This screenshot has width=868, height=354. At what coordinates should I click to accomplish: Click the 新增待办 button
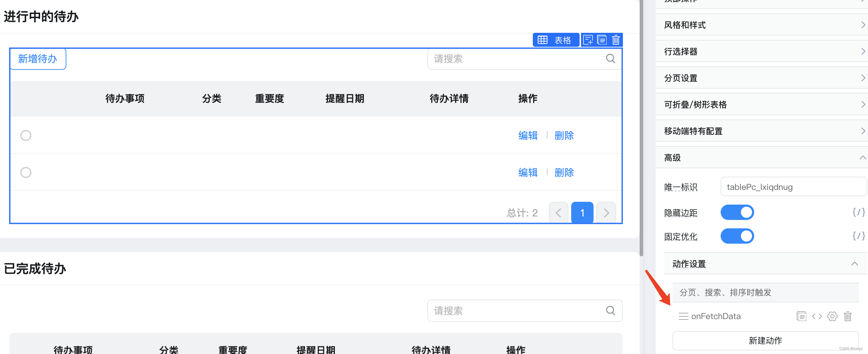tap(38, 59)
